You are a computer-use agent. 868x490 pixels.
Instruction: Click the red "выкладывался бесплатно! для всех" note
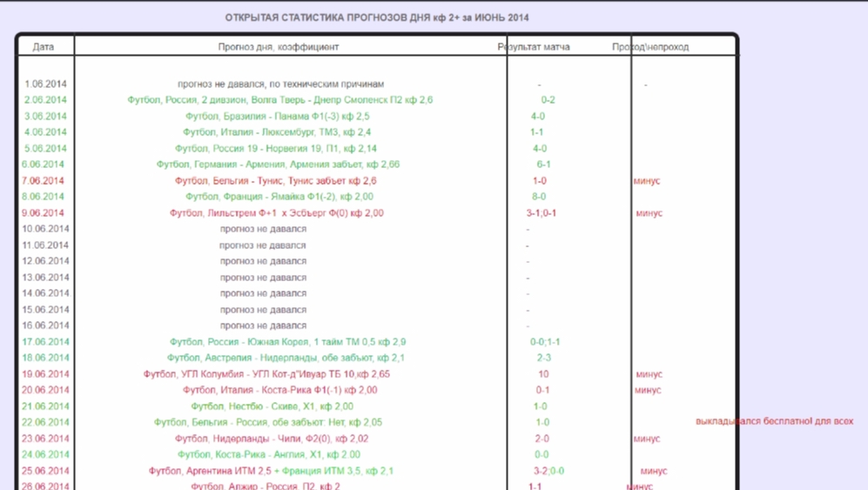pyautogui.click(x=774, y=422)
